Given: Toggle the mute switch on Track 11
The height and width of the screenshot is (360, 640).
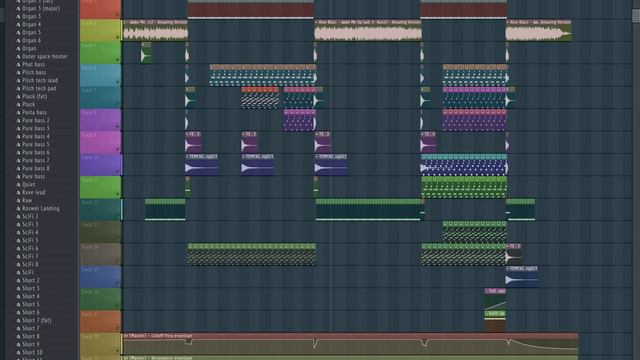Looking at the screenshot, I should pos(118,195).
